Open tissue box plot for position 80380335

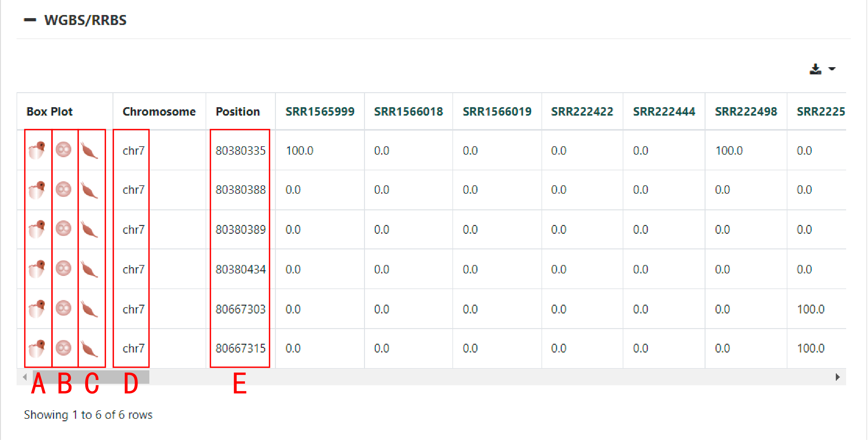(x=37, y=150)
